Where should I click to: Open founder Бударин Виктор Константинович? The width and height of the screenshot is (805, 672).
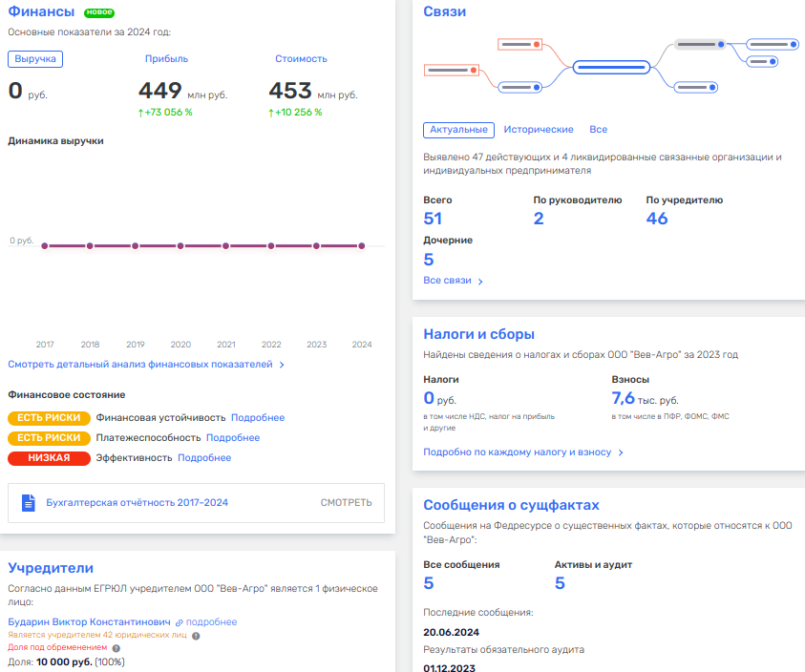(x=89, y=621)
